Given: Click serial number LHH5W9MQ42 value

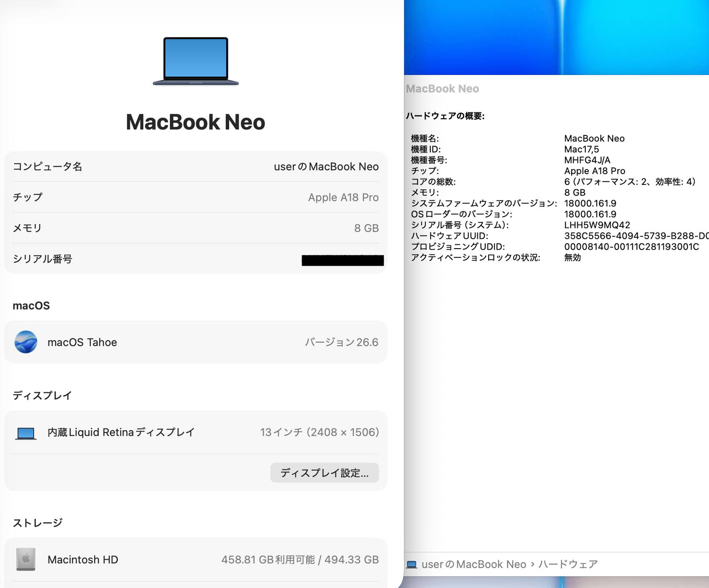Looking at the screenshot, I should (x=597, y=225).
